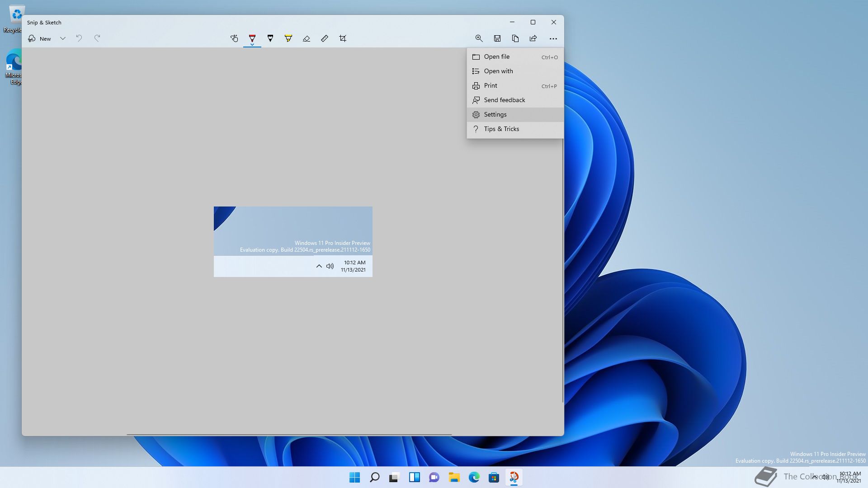868x488 pixels.
Task: Open the Zoom control
Action: [x=479, y=38]
